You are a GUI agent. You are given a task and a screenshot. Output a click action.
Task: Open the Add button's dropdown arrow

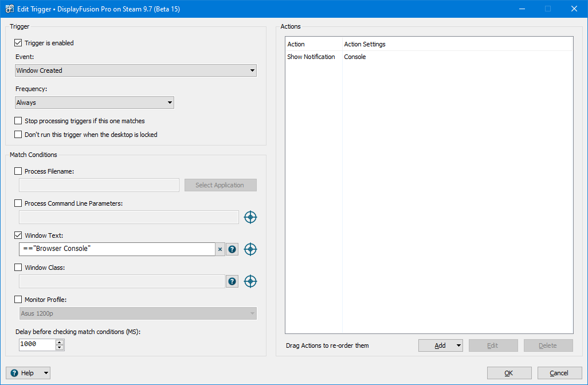pos(458,345)
